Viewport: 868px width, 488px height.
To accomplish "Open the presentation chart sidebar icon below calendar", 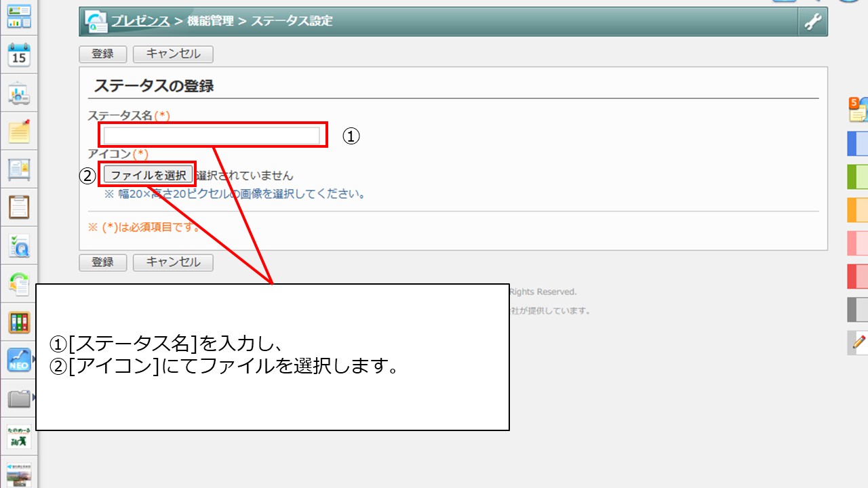I will [19, 94].
